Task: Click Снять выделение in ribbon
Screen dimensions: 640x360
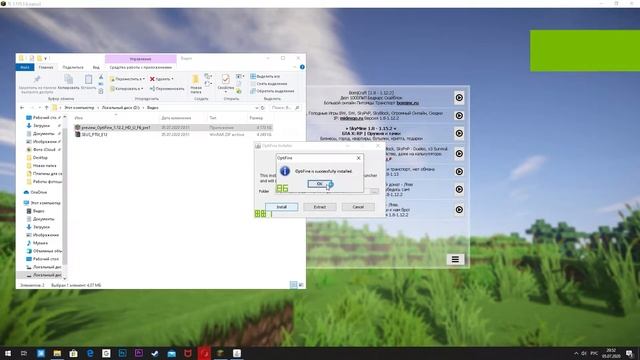Action: 268,84
